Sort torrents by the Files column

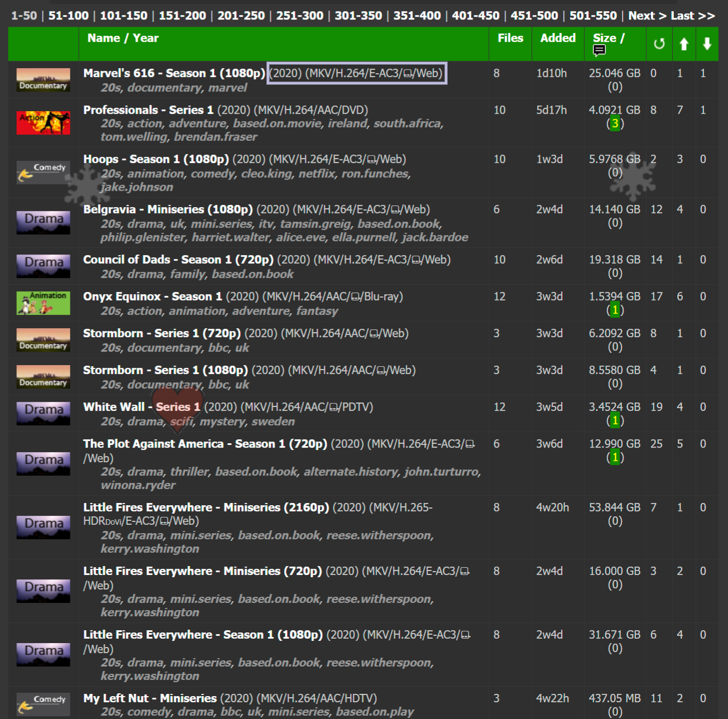[510, 38]
